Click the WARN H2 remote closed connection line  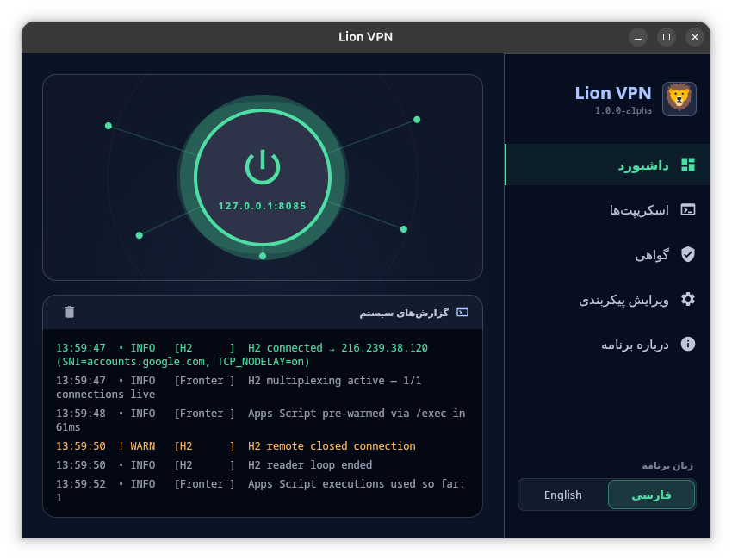point(236,446)
